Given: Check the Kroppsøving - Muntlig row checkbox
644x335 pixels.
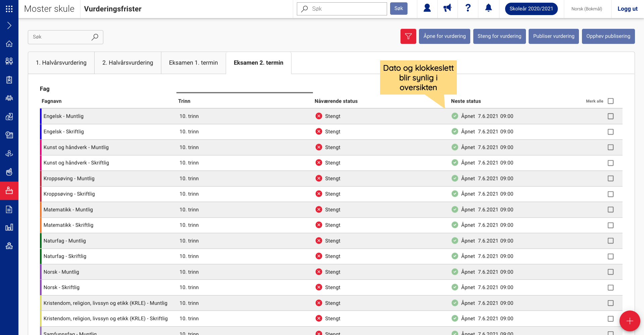Looking at the screenshot, I should point(610,178).
